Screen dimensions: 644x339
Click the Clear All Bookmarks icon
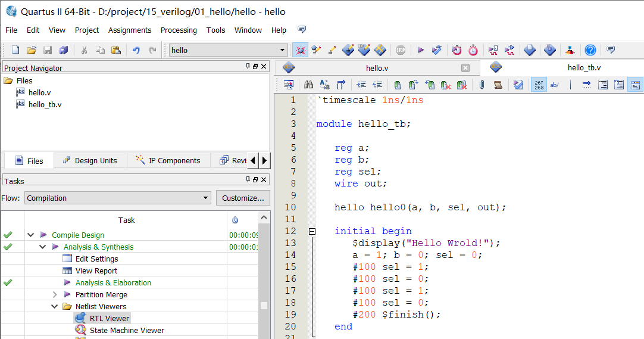[462, 85]
